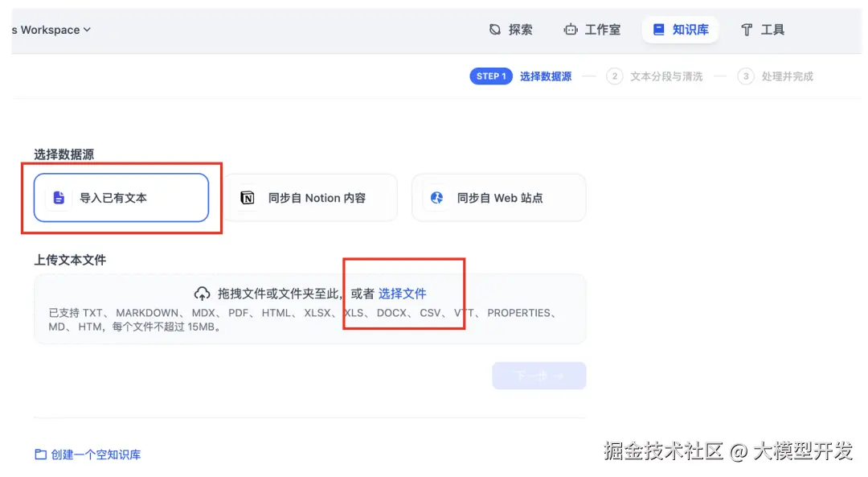This screenshot has height=477, width=868.
Task: Select 同步自 Web 站点 as data source
Action: (x=498, y=197)
